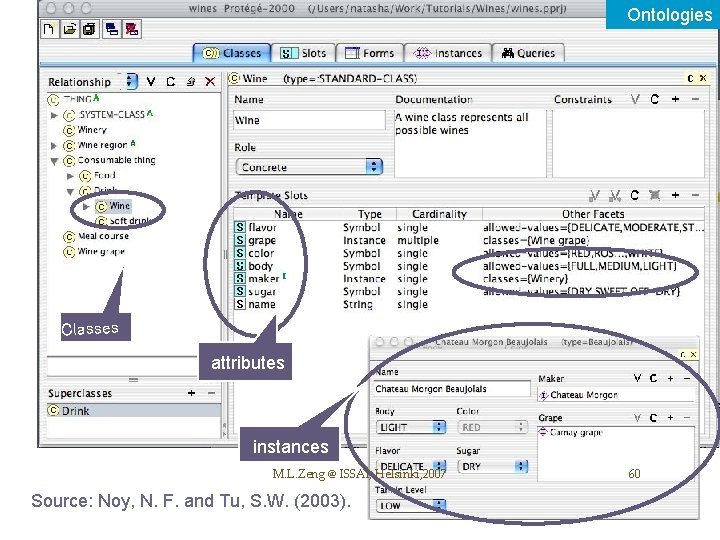
Task: Click Create Grape C icon
Action: click(x=653, y=418)
